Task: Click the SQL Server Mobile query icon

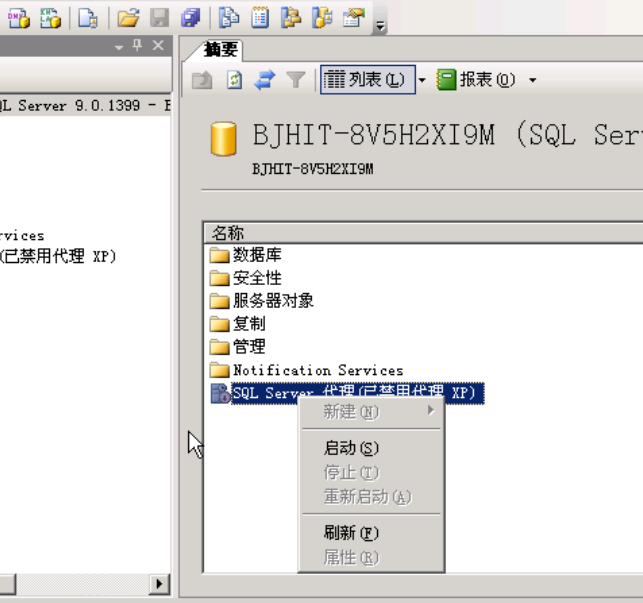Action: (88, 18)
